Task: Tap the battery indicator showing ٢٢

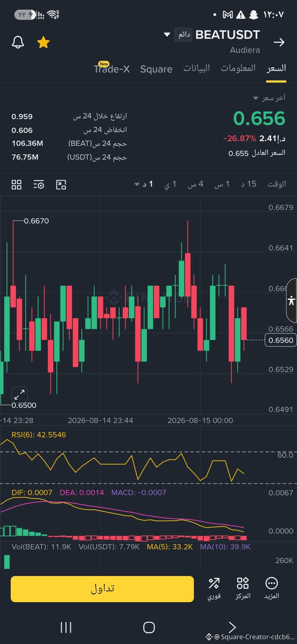Action: click(x=25, y=15)
